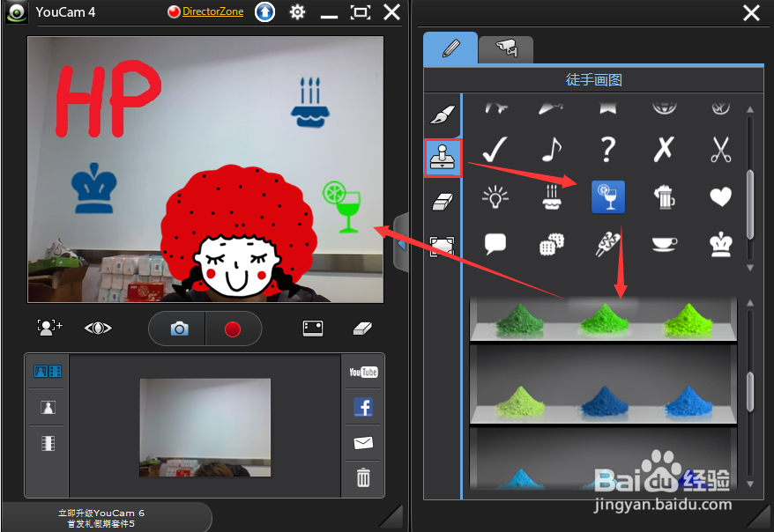774x532 pixels.
Task: Click the YouCam 4 webcam logo
Action: [x=17, y=11]
